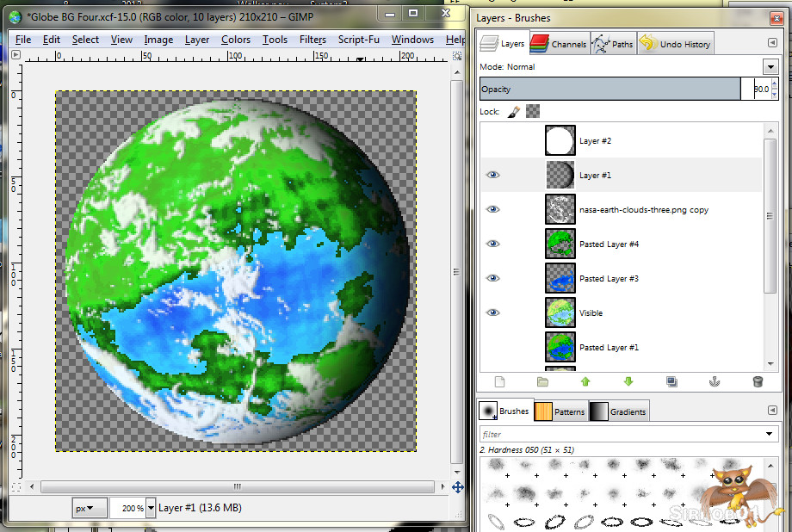Open the layer Mode dropdown

pos(770,66)
